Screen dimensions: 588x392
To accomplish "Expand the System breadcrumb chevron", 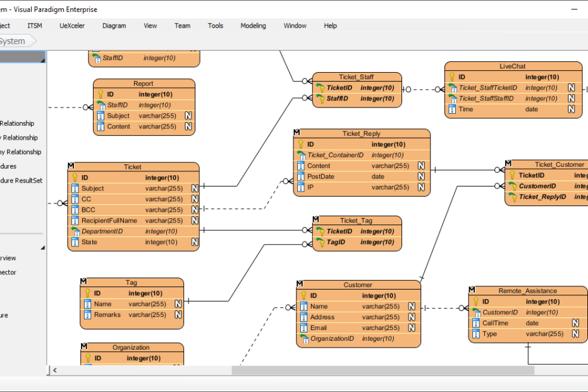I will click(35, 40).
